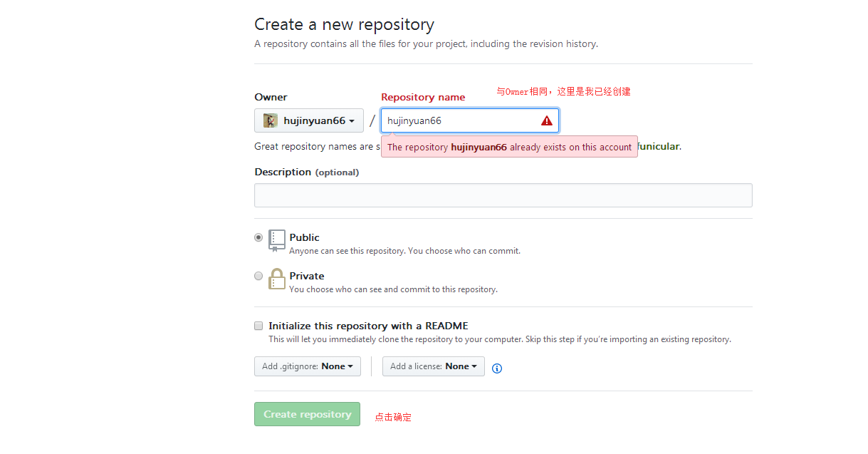Image resolution: width=868 pixels, height=454 pixels.
Task: Click into the Description text field
Action: pos(503,195)
